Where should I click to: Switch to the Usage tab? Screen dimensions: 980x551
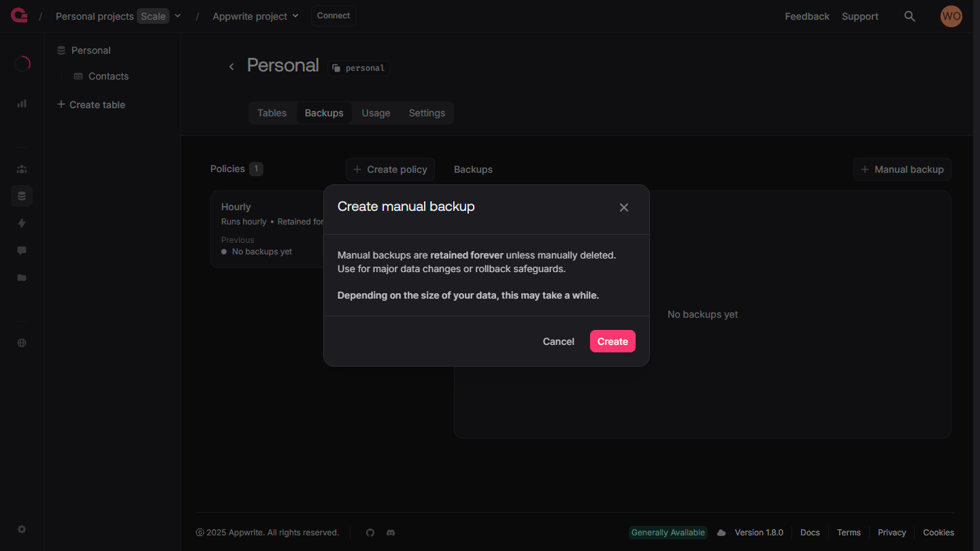click(x=376, y=113)
